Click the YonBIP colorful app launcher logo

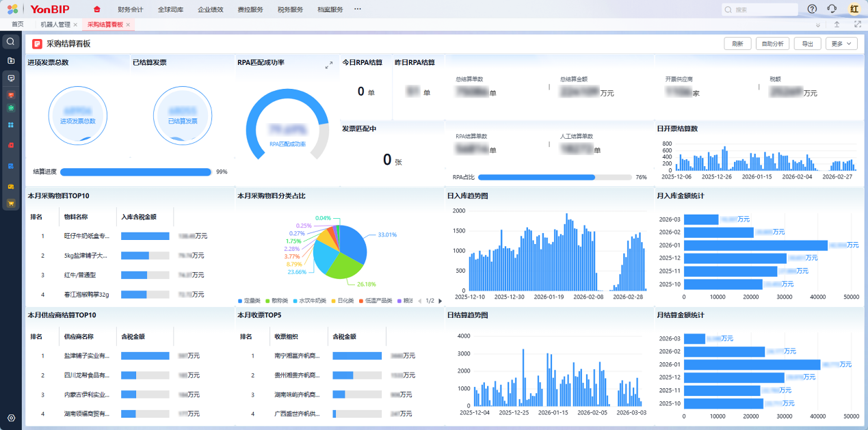(x=12, y=9)
